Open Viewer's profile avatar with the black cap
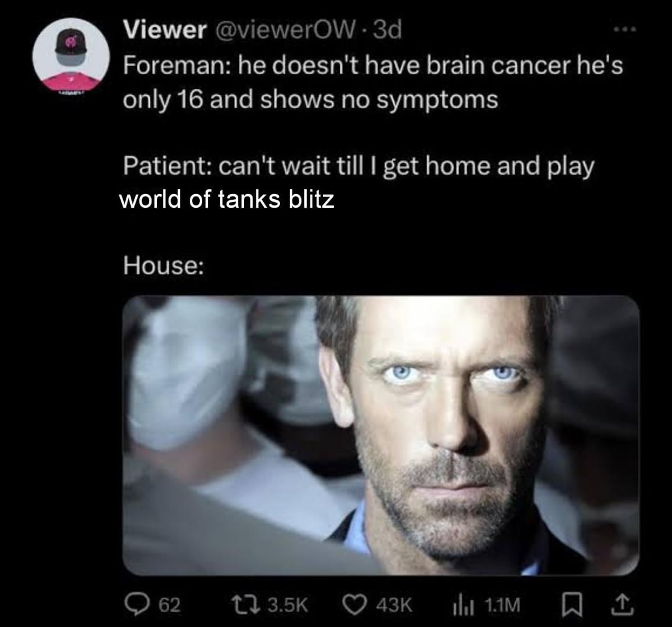 click(x=71, y=56)
